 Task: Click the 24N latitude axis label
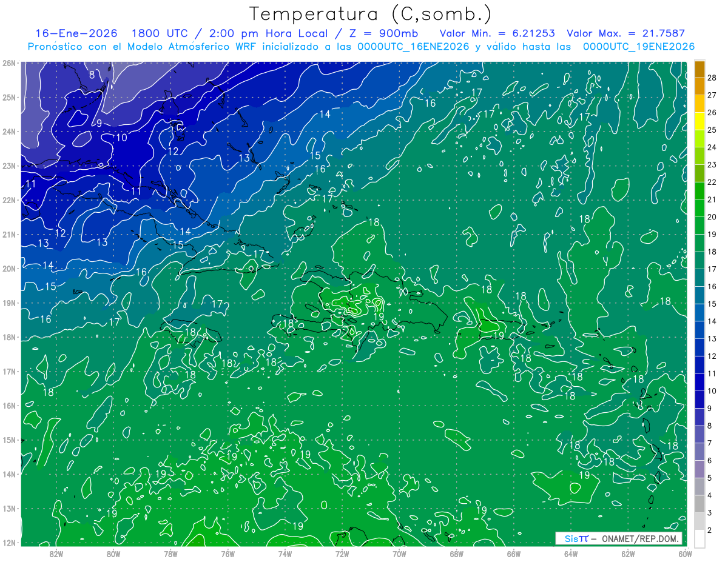click(9, 132)
